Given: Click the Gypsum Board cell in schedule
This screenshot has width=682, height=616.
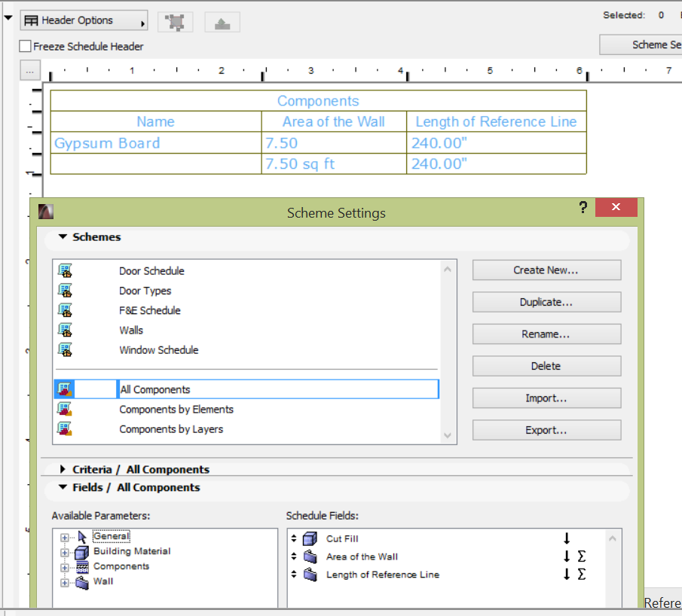Looking at the screenshot, I should click(107, 143).
